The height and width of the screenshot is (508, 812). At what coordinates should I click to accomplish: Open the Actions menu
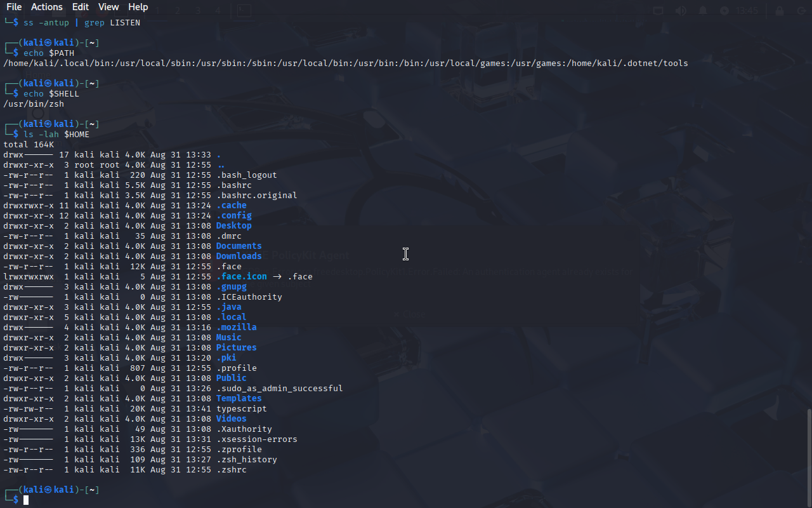point(47,7)
